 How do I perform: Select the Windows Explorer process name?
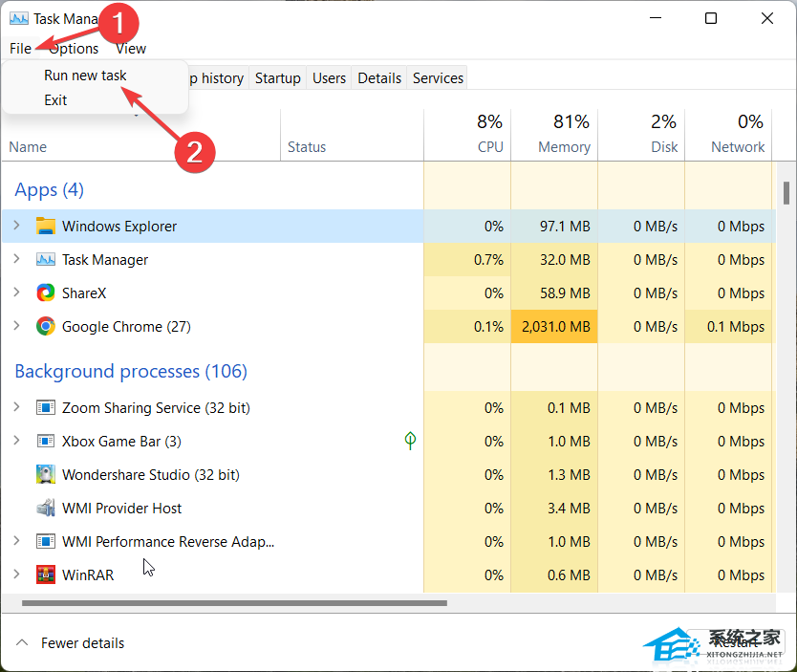119,227
